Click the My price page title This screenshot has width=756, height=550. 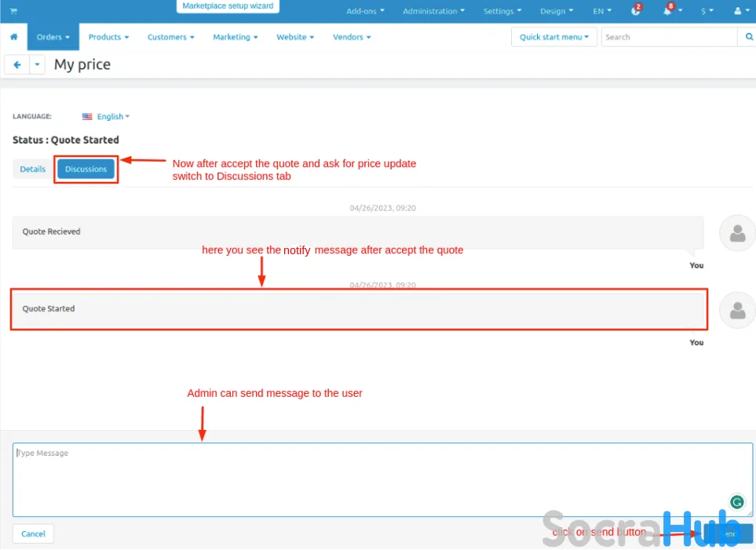(82, 64)
